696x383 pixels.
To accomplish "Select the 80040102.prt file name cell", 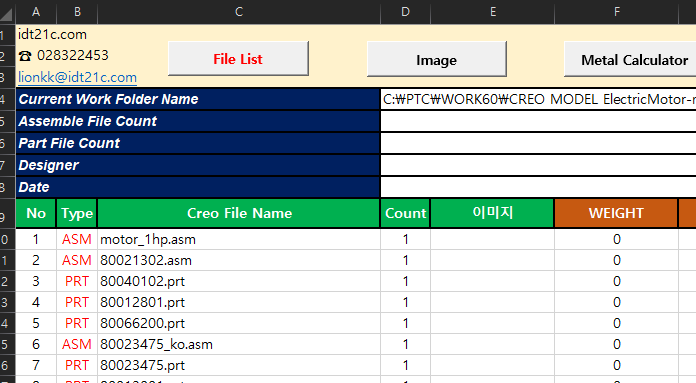I will (x=239, y=281).
